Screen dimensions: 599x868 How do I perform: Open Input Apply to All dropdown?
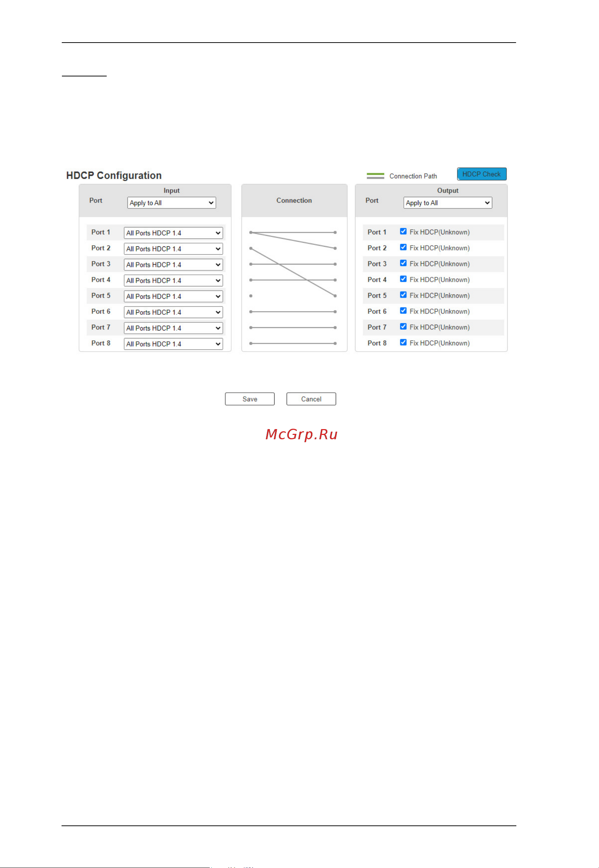pos(172,203)
